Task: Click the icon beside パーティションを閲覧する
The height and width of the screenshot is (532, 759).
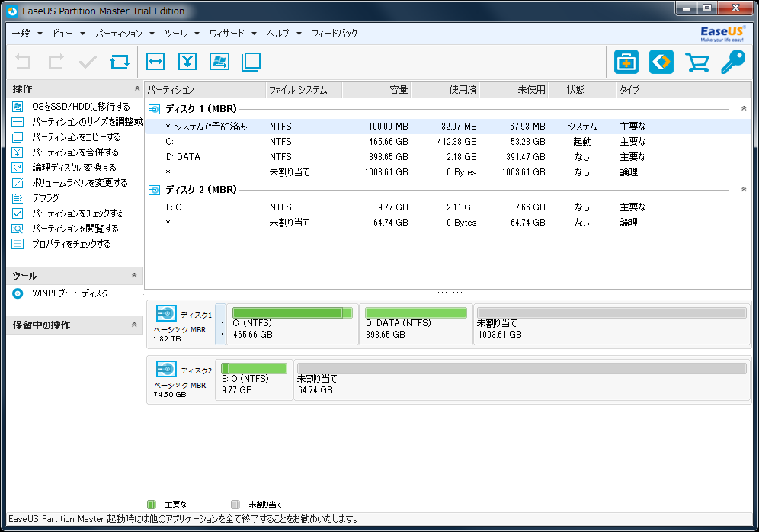Action: 18,229
